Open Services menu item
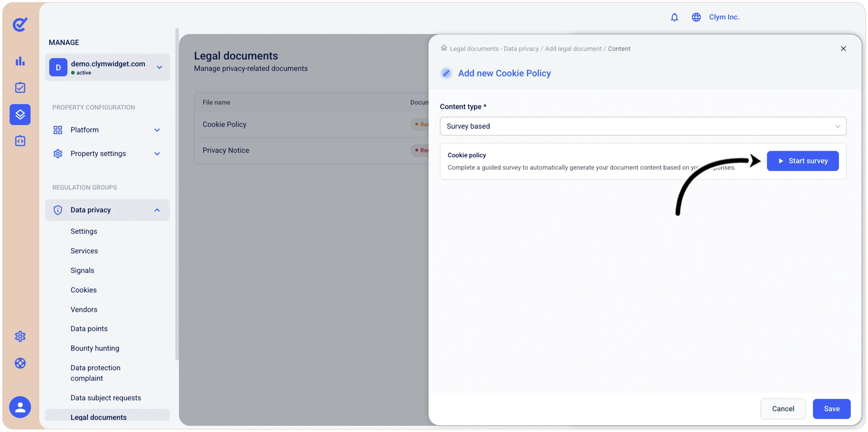868x432 pixels. click(84, 251)
